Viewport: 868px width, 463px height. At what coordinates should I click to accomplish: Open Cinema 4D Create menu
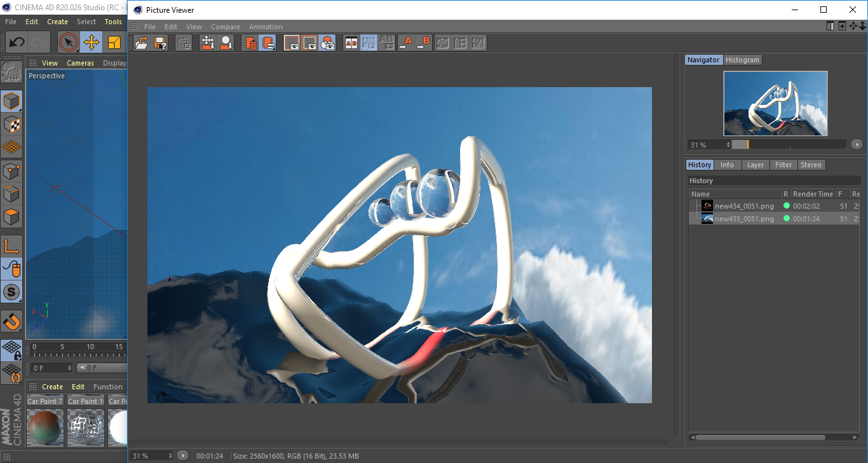57,22
